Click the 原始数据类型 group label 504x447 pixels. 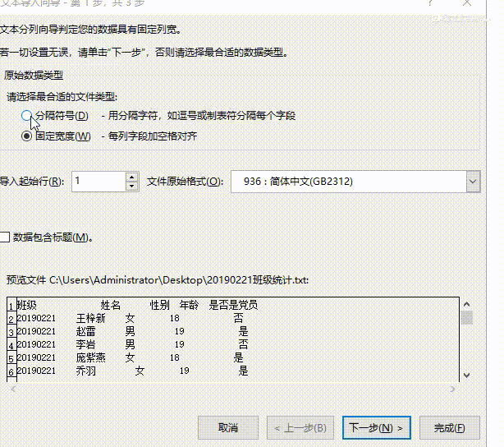(34, 76)
